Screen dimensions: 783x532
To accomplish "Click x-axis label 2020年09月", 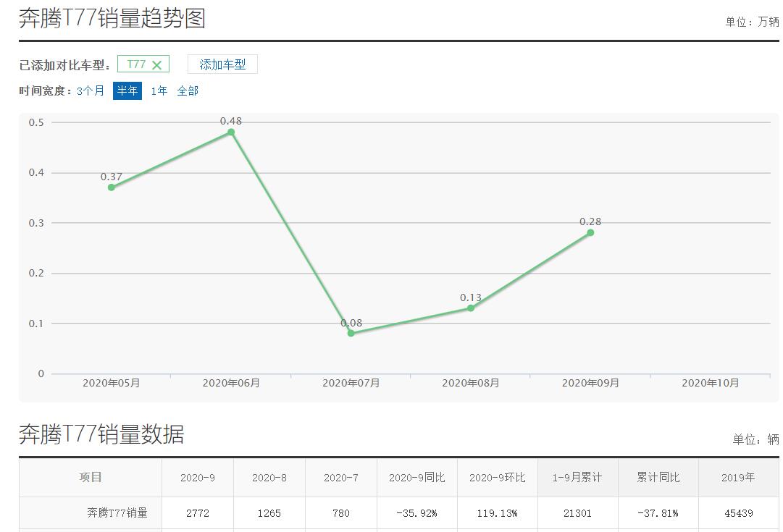I will point(590,384).
